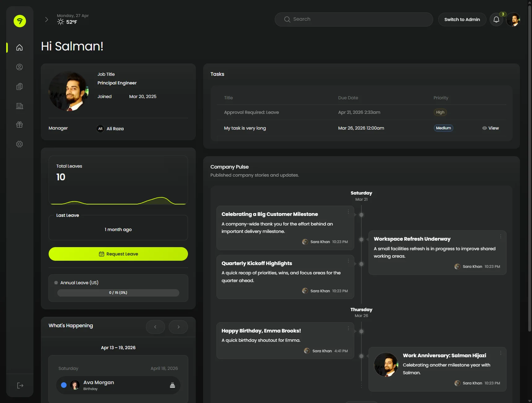Open notifications via the bell icon
This screenshot has width=532, height=403.
[496, 19]
